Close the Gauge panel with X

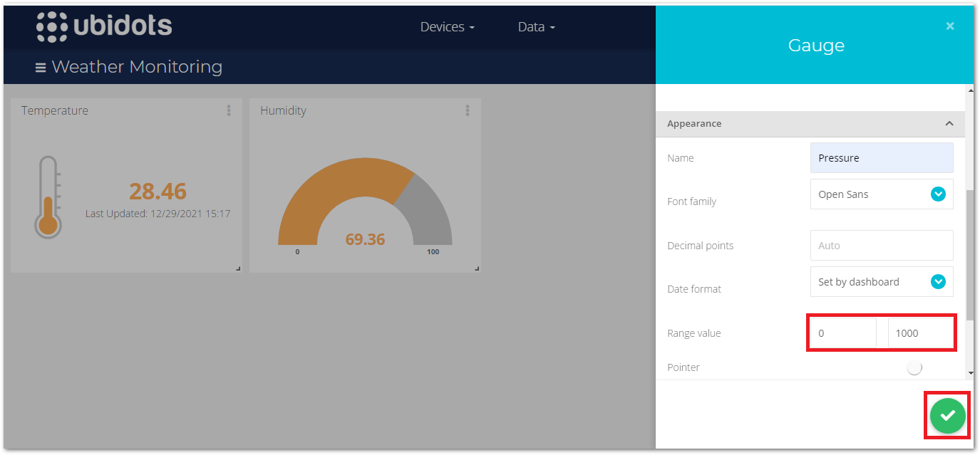pos(949,26)
